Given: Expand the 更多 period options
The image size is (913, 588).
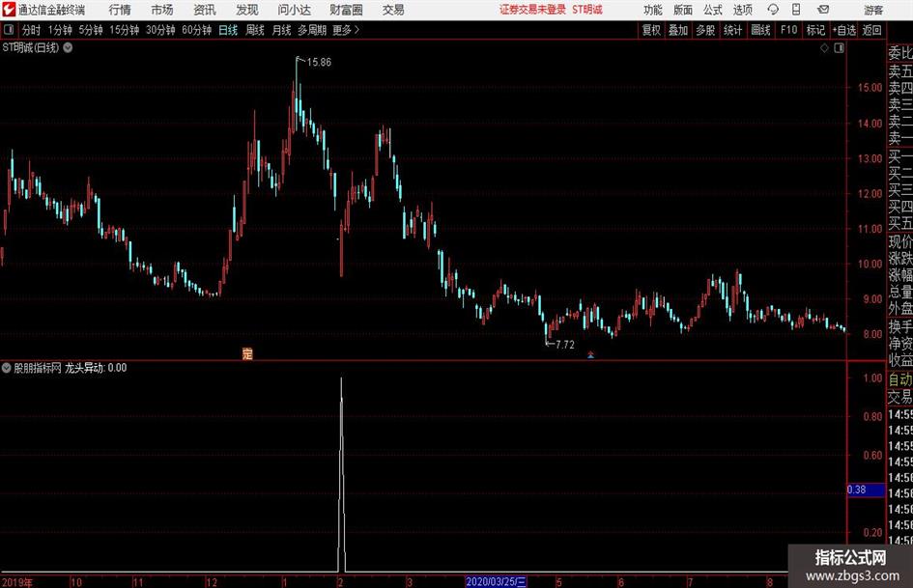Looking at the screenshot, I should [x=346, y=30].
